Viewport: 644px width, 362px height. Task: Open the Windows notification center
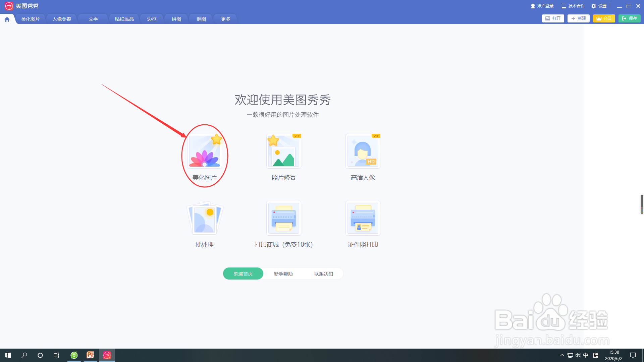tap(633, 355)
